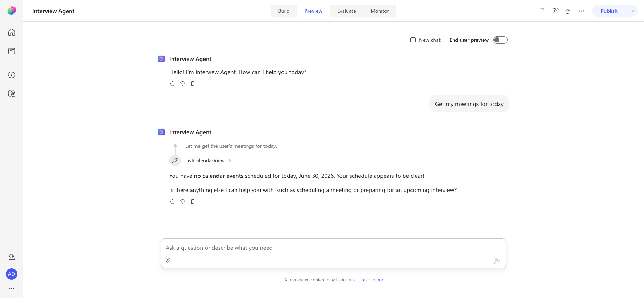Image resolution: width=644 pixels, height=298 pixels.
Task: Click the Publish button
Action: (x=609, y=11)
